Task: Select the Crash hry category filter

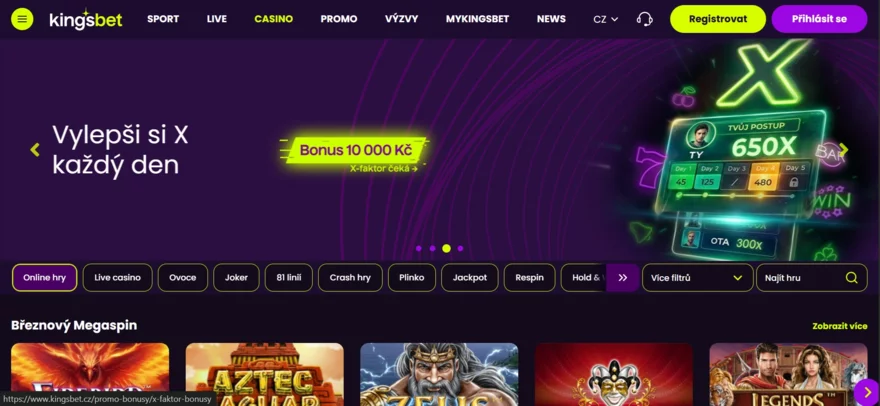Action: pos(350,277)
